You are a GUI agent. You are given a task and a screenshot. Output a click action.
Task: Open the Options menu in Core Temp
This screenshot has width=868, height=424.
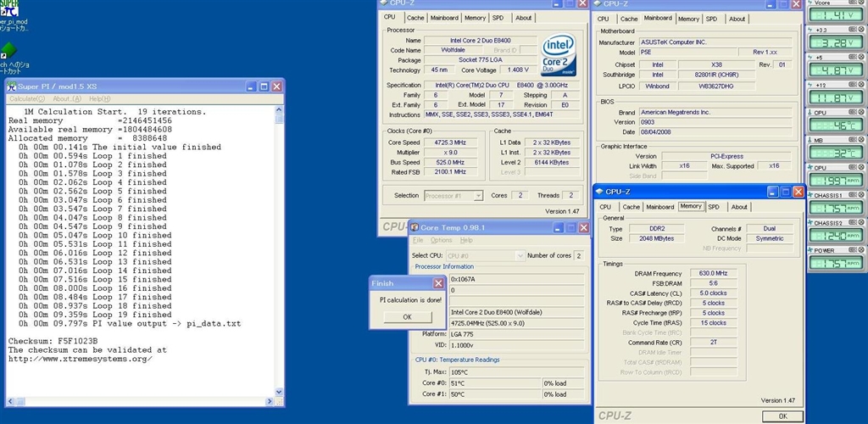coord(441,240)
